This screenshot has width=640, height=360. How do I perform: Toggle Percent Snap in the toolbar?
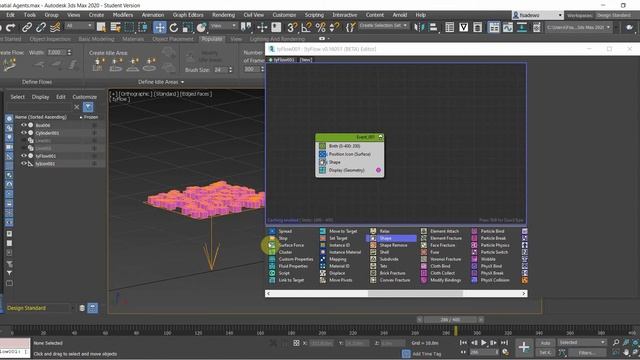[321, 27]
